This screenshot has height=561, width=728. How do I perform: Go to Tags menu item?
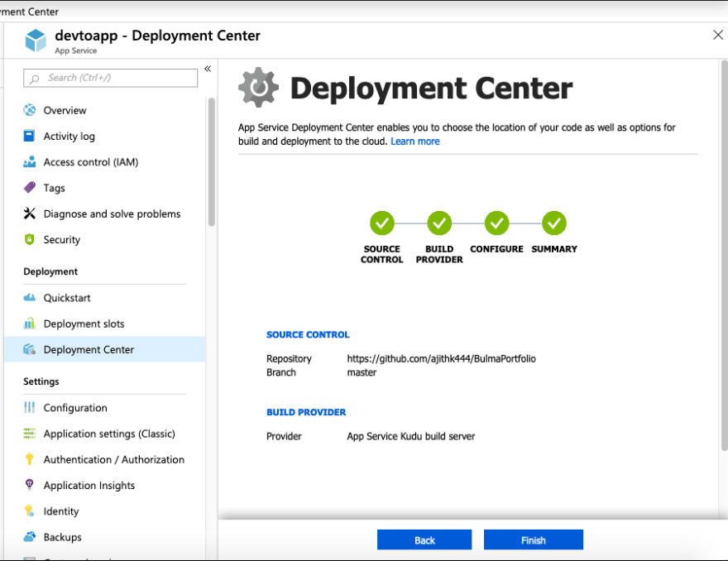tap(104, 188)
